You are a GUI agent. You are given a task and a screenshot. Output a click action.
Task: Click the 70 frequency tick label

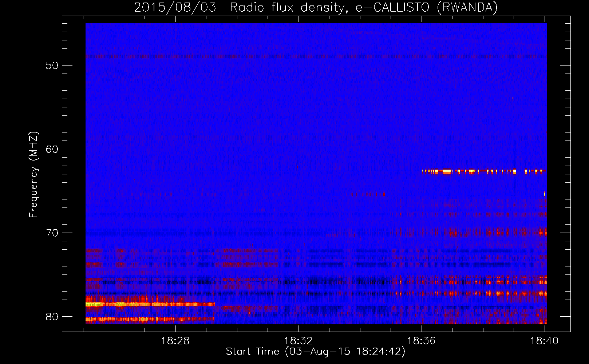(x=52, y=233)
